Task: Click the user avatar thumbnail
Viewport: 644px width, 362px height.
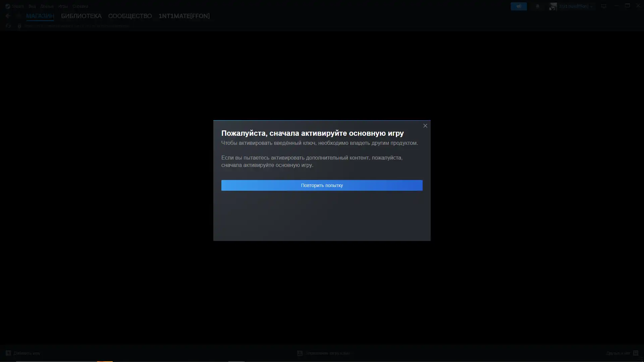Action: pyautogui.click(x=553, y=6)
